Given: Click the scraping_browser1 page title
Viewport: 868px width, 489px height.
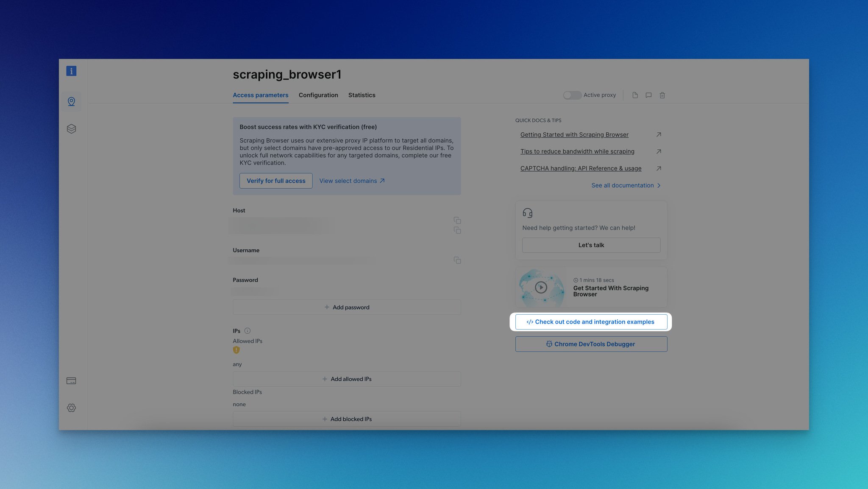Looking at the screenshot, I should coord(287,74).
